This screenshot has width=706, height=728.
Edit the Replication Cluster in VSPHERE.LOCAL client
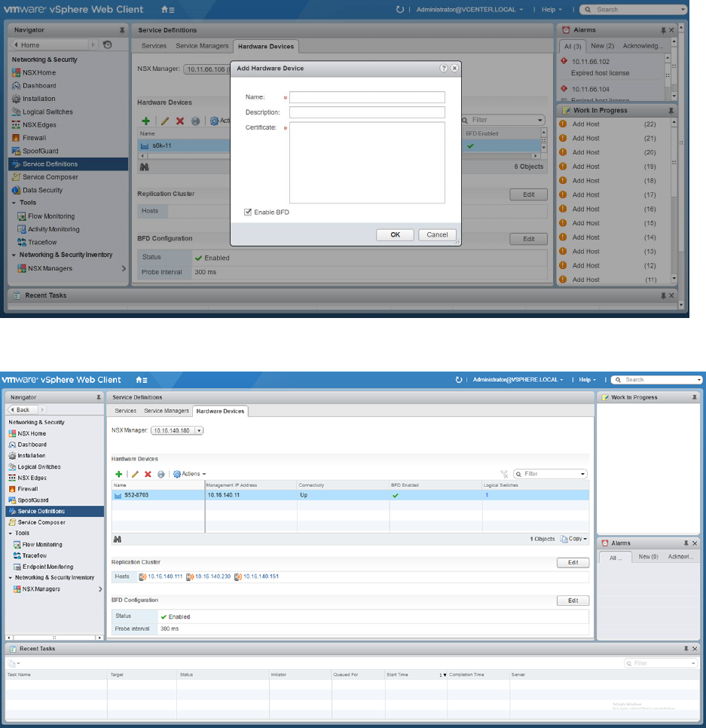coord(573,563)
